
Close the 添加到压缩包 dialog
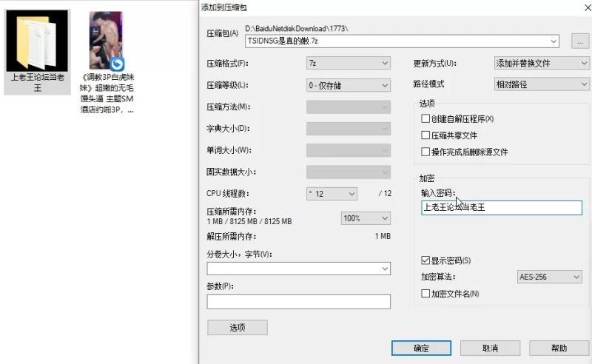588,7
